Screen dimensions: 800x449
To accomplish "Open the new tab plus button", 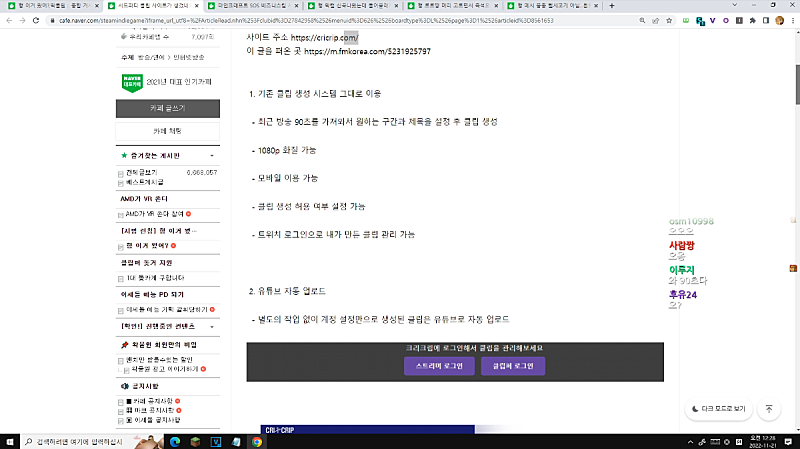I will [612, 6].
